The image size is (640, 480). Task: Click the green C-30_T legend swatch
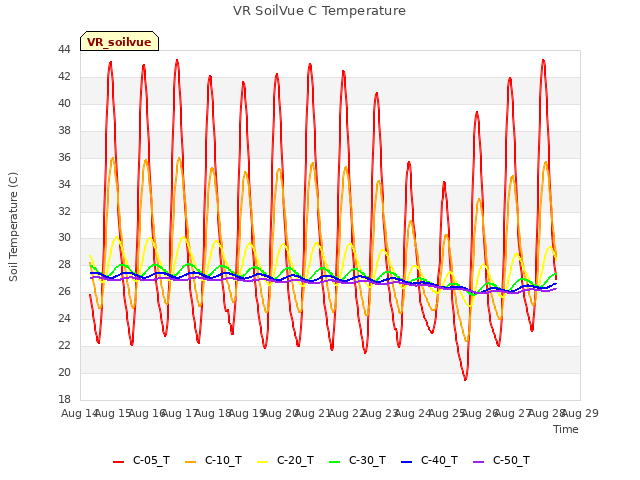pos(334,462)
